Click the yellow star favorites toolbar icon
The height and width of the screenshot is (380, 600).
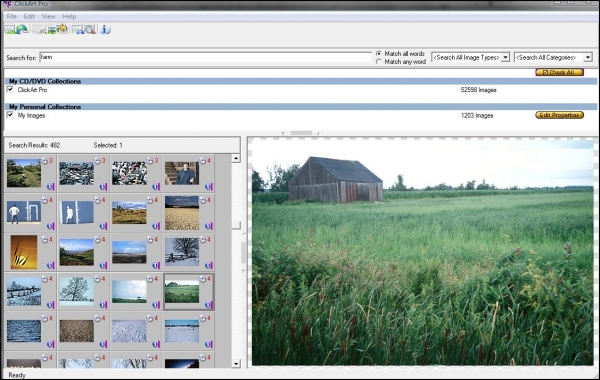(x=63, y=29)
